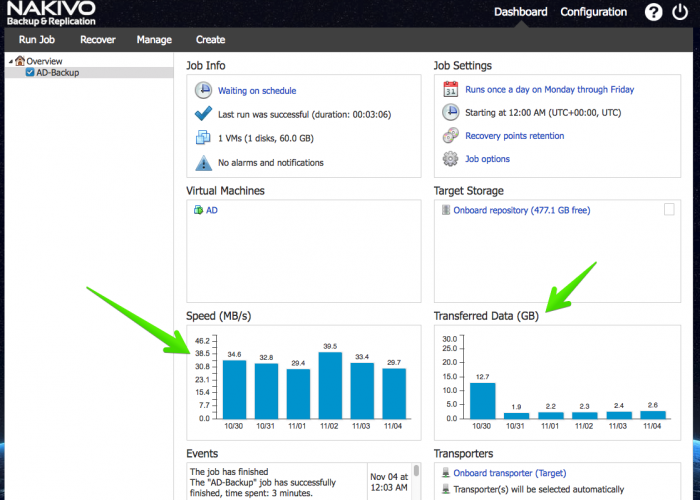Image resolution: width=700 pixels, height=500 pixels.
Task: Click the clock icon beside Starting at 12:00 AM
Action: coord(450,112)
